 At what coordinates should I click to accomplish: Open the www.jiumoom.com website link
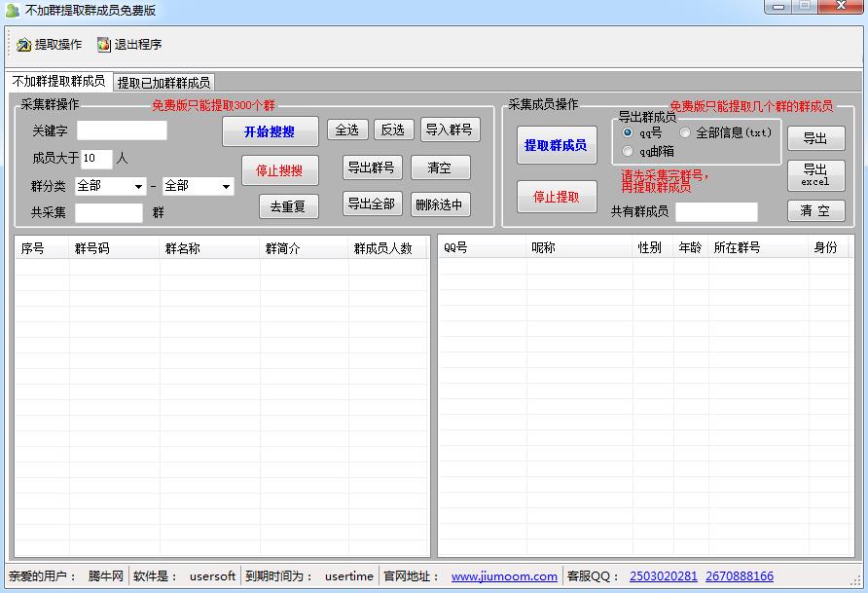click(x=504, y=576)
